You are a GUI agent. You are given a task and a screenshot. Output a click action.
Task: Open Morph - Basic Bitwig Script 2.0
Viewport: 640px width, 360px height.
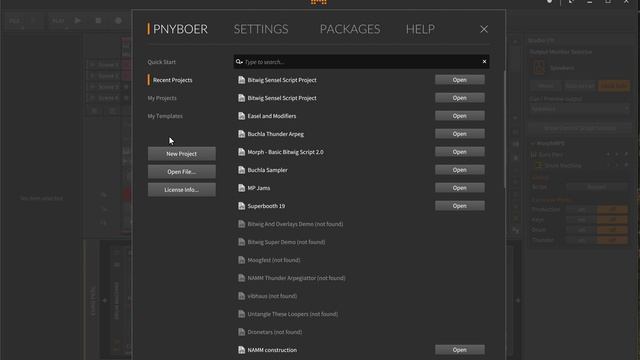(460, 152)
